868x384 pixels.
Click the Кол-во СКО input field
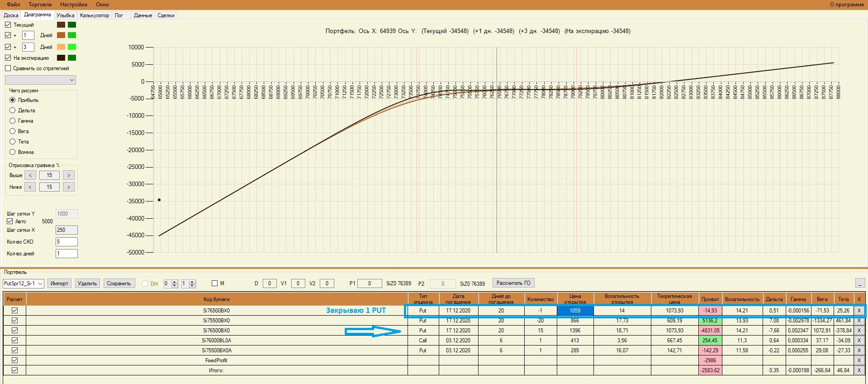(x=66, y=242)
